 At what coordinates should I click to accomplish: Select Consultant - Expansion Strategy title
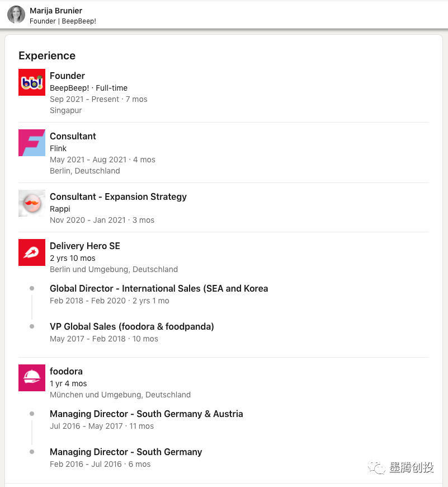pos(118,196)
